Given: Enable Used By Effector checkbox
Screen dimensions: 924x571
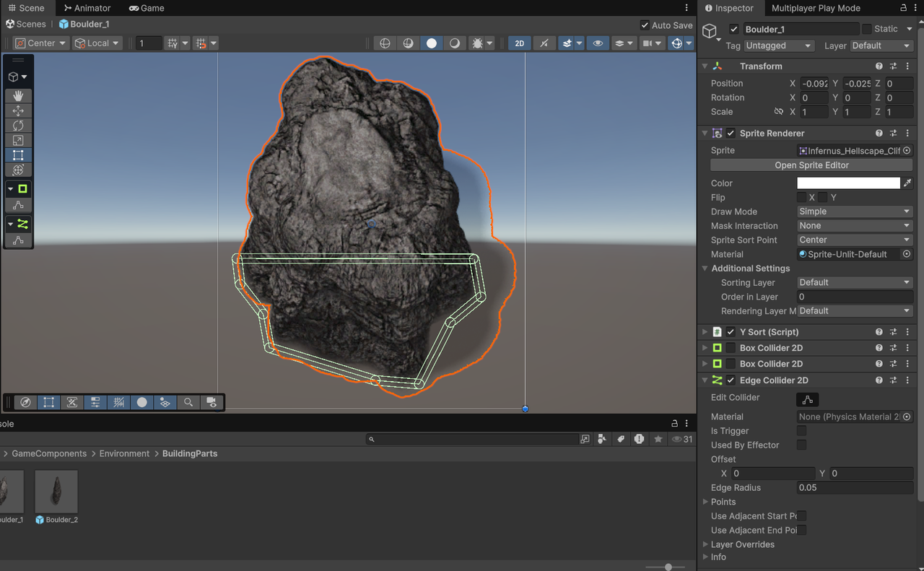Looking at the screenshot, I should coord(801,445).
